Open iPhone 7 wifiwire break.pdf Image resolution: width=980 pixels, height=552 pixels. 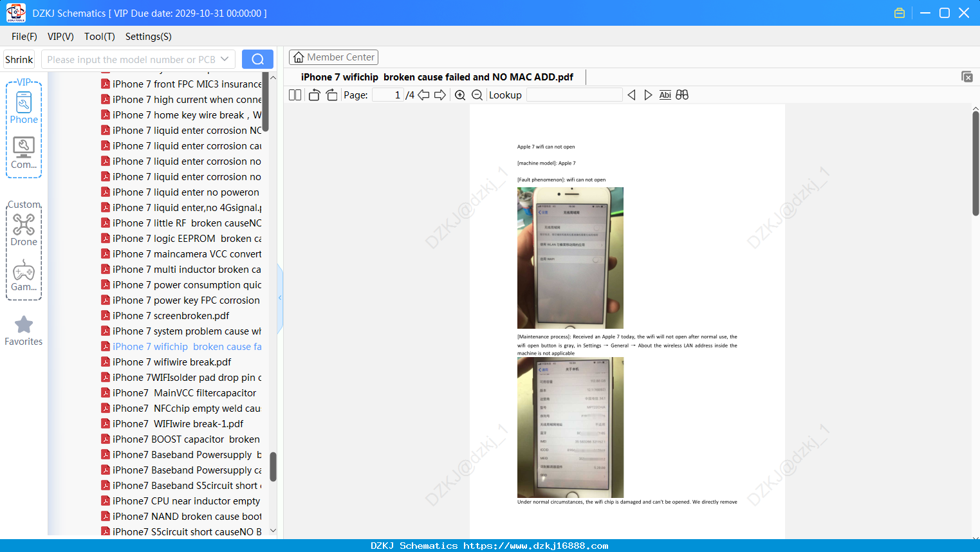click(x=167, y=362)
